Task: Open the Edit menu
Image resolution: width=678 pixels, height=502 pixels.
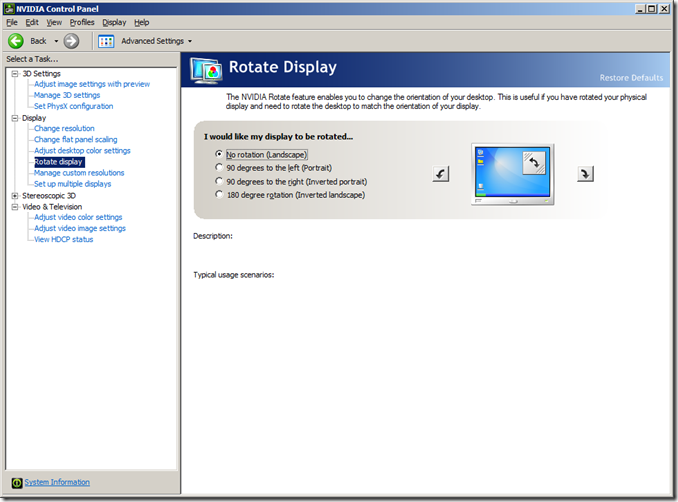Action: [32, 22]
